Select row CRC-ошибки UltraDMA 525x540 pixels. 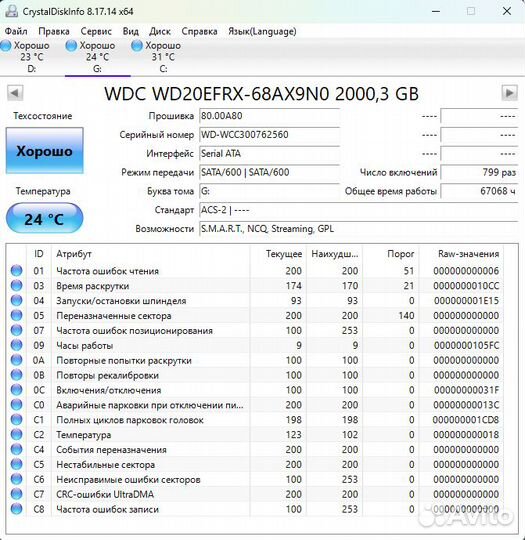click(x=255, y=494)
